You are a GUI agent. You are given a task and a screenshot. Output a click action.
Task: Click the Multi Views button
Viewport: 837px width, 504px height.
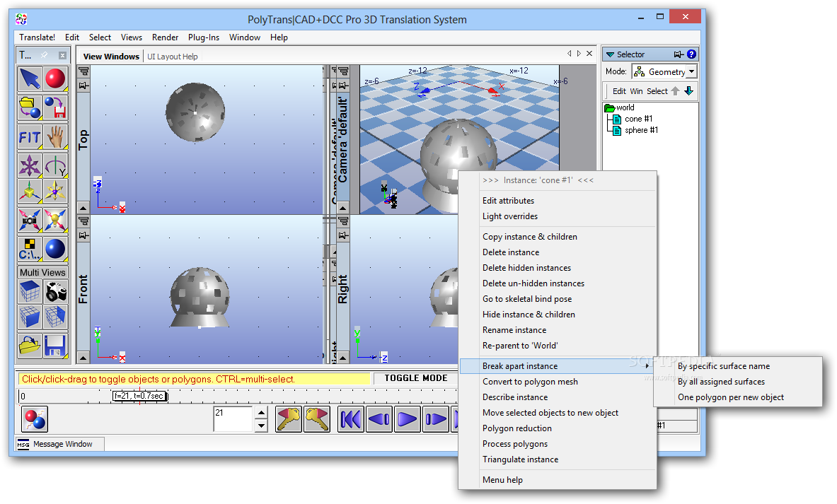(42, 272)
